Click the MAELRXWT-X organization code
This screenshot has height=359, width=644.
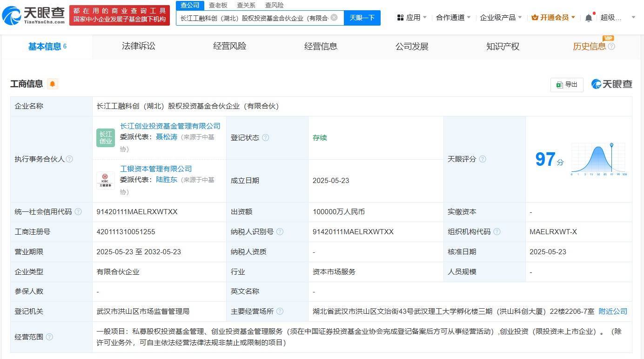point(553,232)
